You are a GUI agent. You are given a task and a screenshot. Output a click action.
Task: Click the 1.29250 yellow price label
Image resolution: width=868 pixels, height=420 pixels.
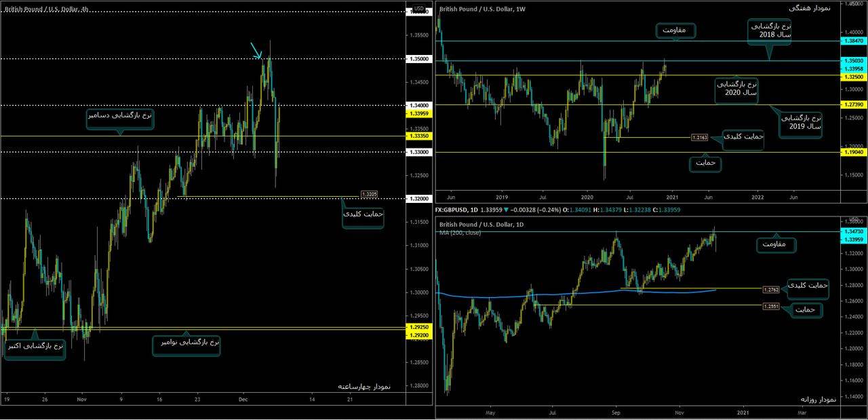420,327
